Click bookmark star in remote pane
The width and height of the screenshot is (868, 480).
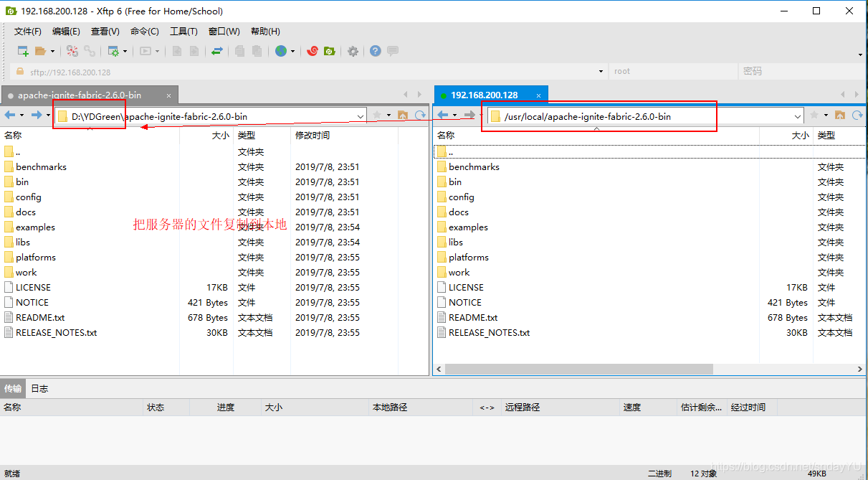pos(814,115)
